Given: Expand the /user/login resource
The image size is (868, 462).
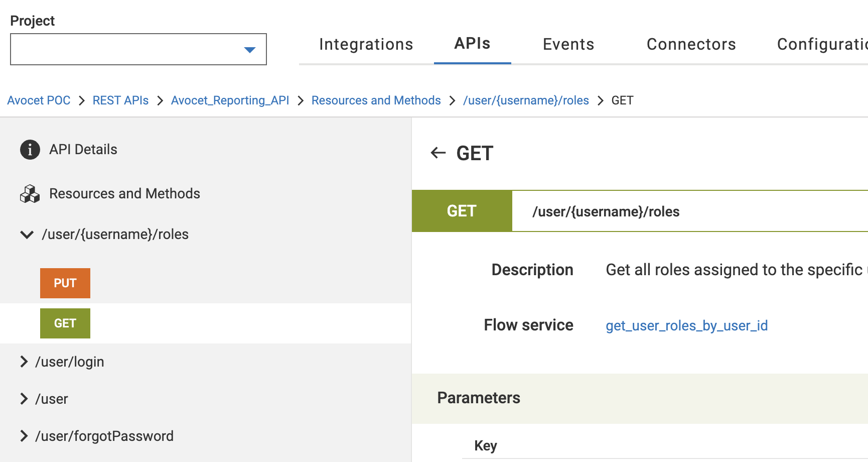Looking at the screenshot, I should pos(24,362).
